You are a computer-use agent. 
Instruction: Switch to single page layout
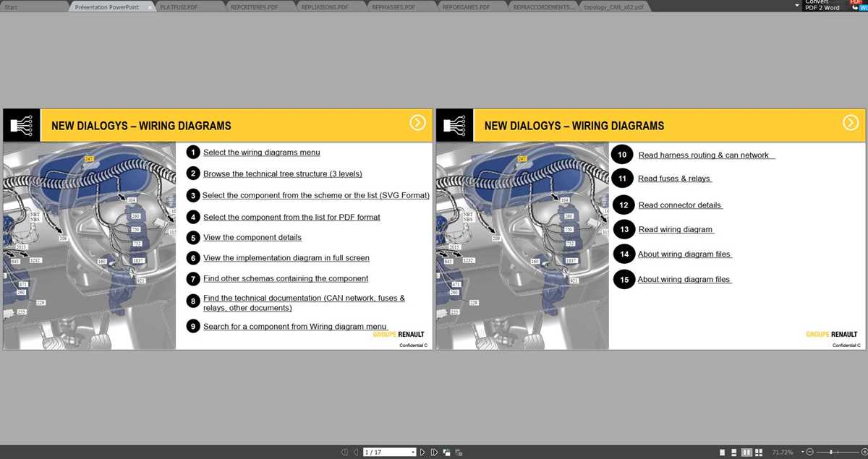pos(722,452)
